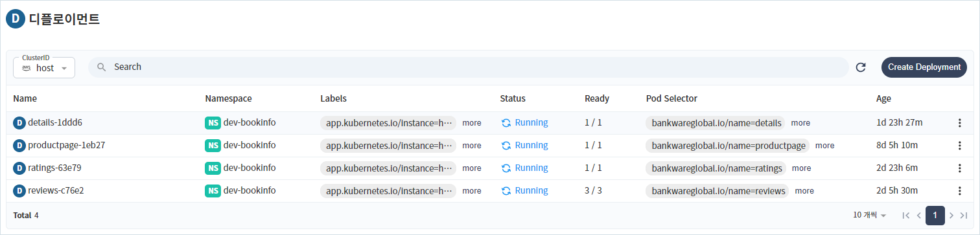
Task: Click label chip bankwareglobal.io/name=ratings
Action: click(716, 168)
